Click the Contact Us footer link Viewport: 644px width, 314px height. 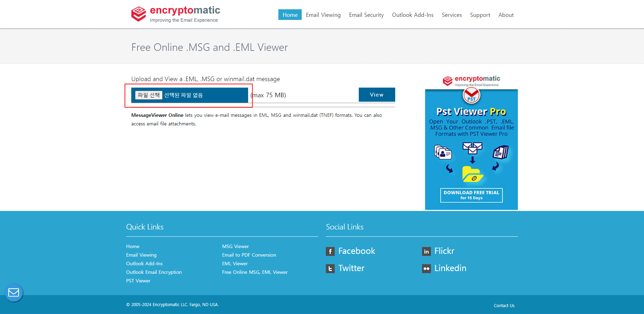[504, 305]
